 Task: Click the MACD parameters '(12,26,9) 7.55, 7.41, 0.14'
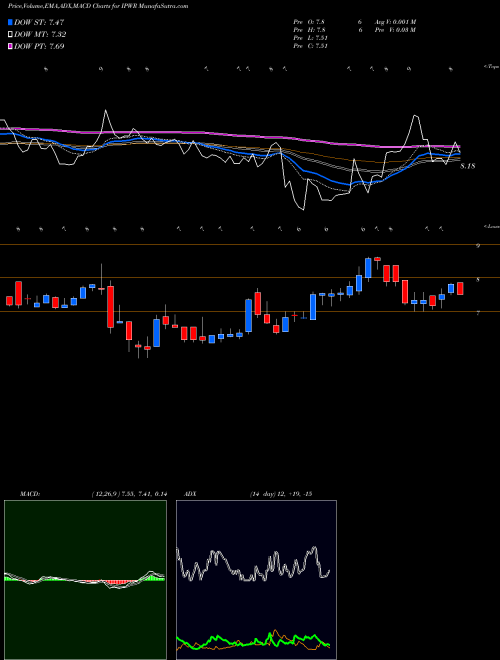tap(129, 494)
